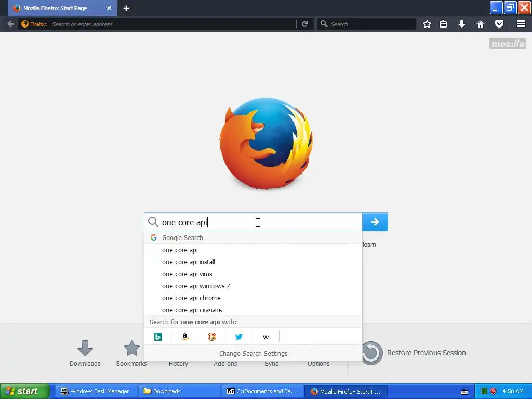Submit search with blue arrow button
This screenshot has height=399, width=532.
(x=375, y=222)
